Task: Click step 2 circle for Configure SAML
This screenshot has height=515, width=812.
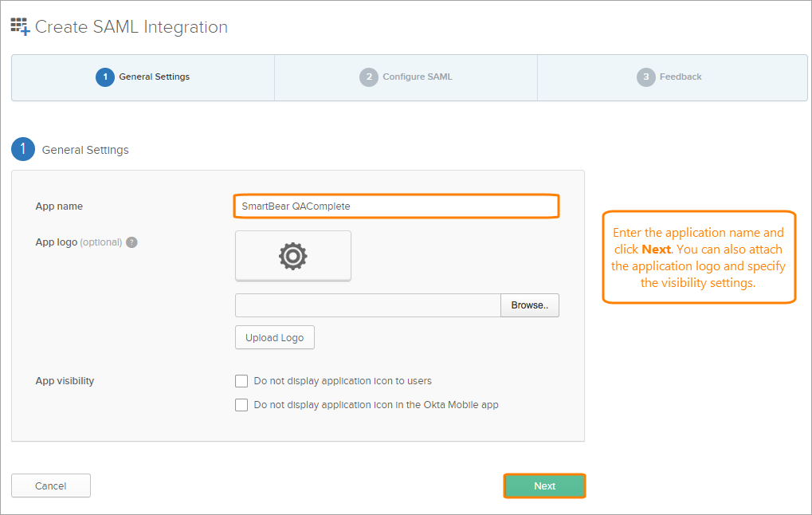Action: pos(368,77)
